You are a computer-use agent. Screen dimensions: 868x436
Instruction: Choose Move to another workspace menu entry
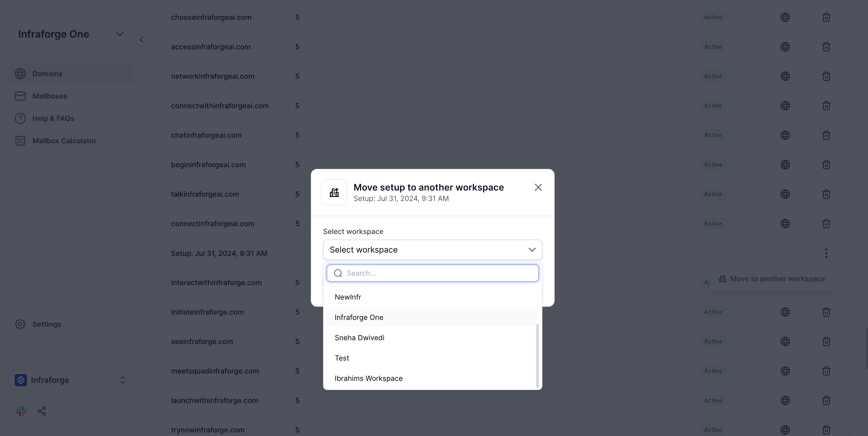click(773, 279)
